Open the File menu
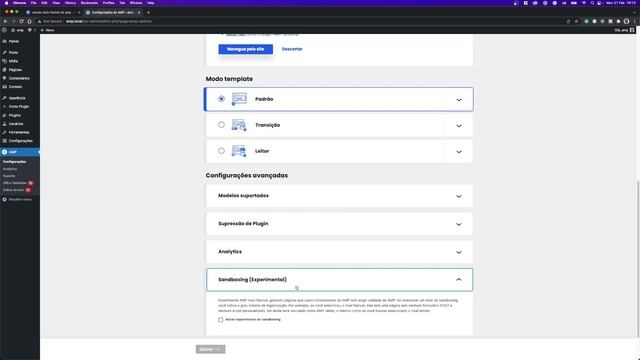This screenshot has width=640, height=360. click(x=33, y=3)
